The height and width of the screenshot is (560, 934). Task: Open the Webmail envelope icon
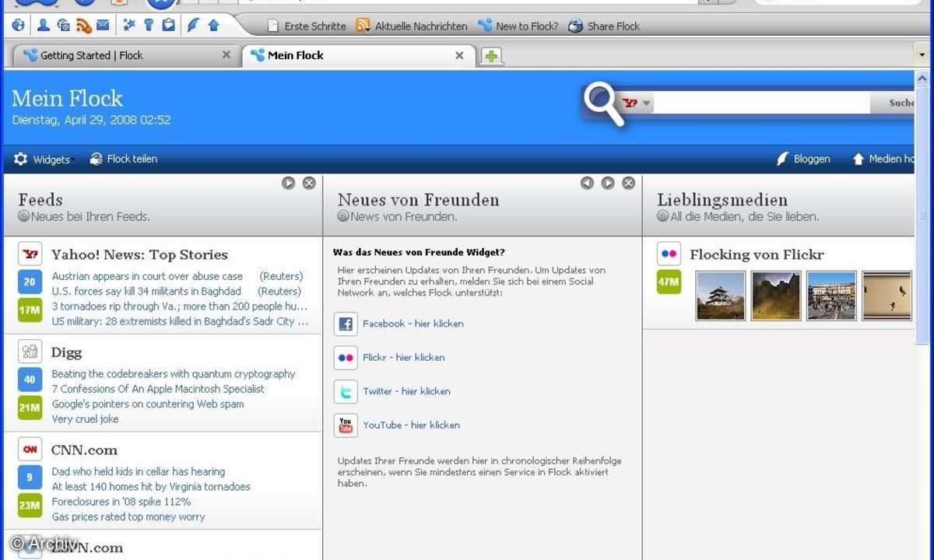(103, 26)
